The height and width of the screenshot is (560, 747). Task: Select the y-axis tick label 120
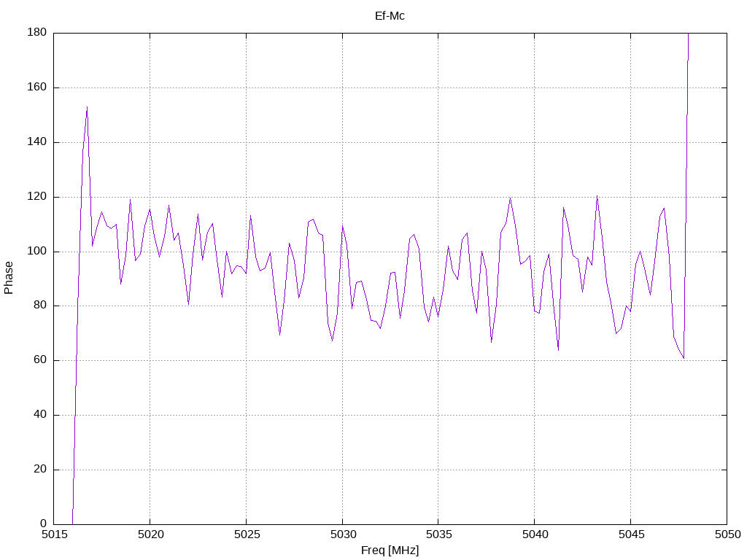click(36, 197)
